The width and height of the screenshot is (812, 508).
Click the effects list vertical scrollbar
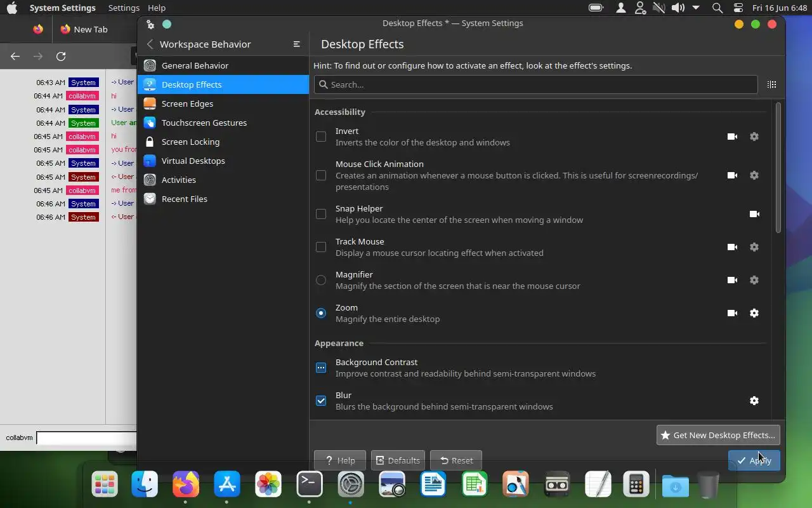coord(778,168)
